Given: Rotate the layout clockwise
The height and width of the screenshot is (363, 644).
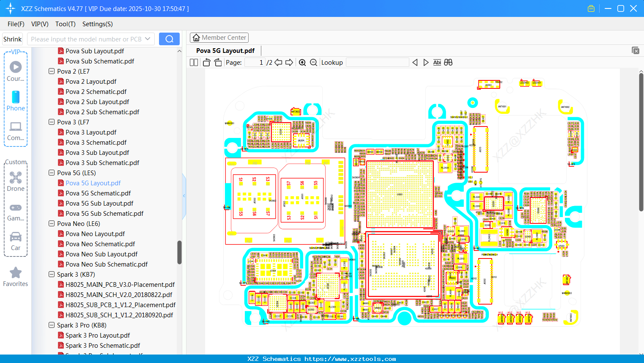Looking at the screenshot, I should (217, 62).
